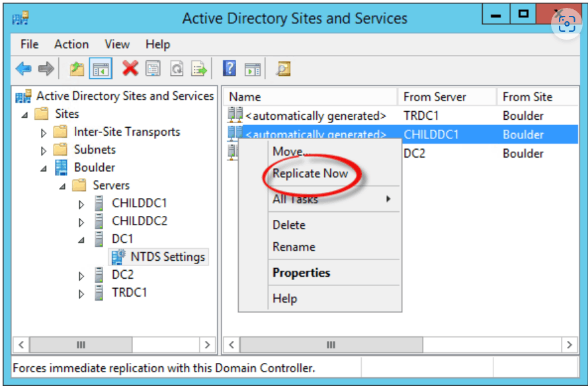Sort by the Name column header
Screen dimensions: 588x388
coord(310,97)
